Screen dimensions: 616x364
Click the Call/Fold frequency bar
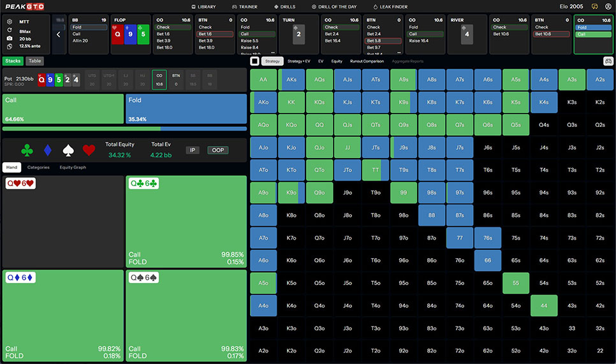pyautogui.click(x=124, y=128)
